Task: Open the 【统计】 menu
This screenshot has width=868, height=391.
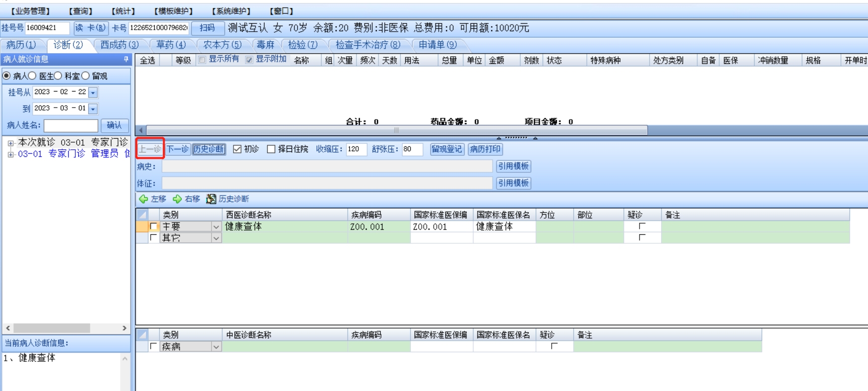Action: pyautogui.click(x=123, y=11)
